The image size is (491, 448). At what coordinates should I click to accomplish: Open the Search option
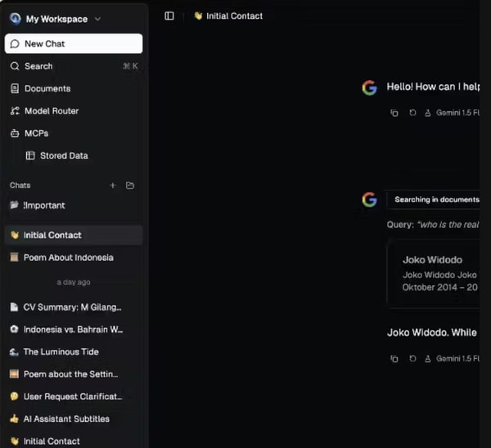38,66
